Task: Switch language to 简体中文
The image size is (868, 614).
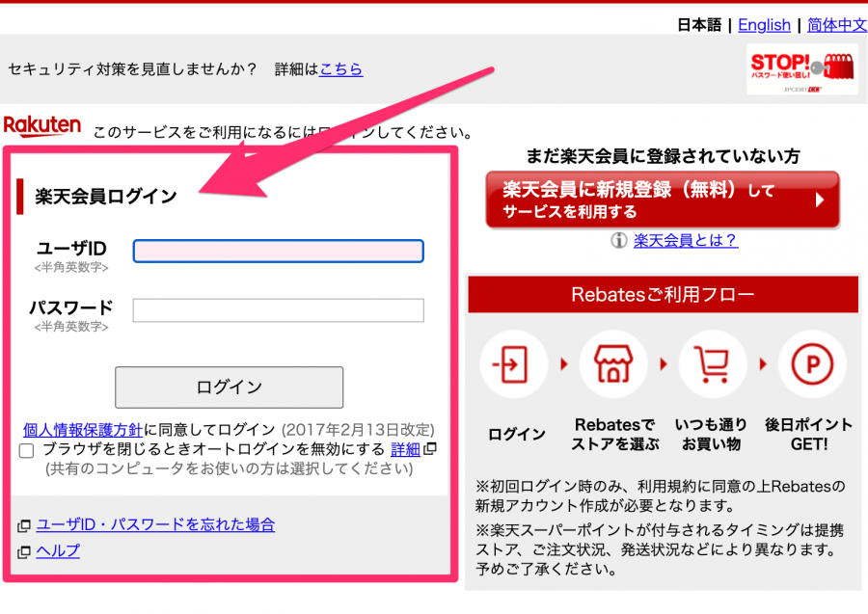Action: point(836,25)
